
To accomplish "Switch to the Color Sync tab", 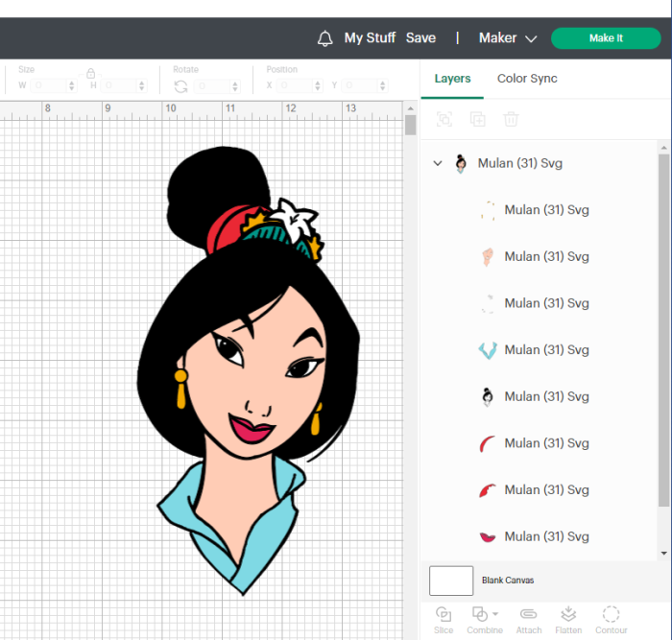I will tap(527, 79).
